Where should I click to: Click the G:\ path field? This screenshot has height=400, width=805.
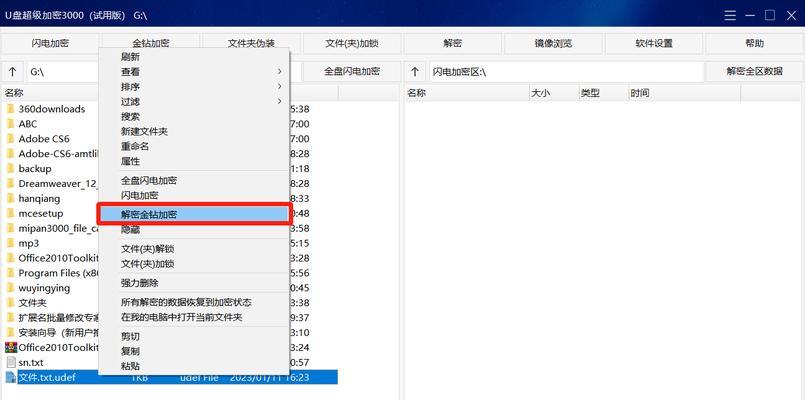tap(62, 72)
